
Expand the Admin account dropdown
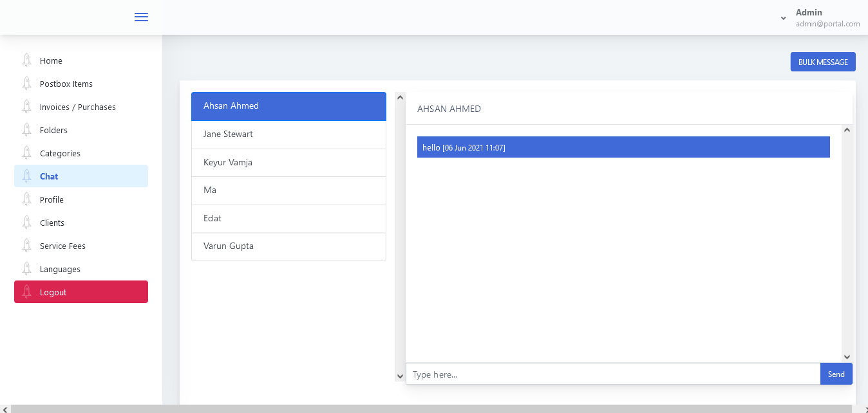pyautogui.click(x=783, y=18)
